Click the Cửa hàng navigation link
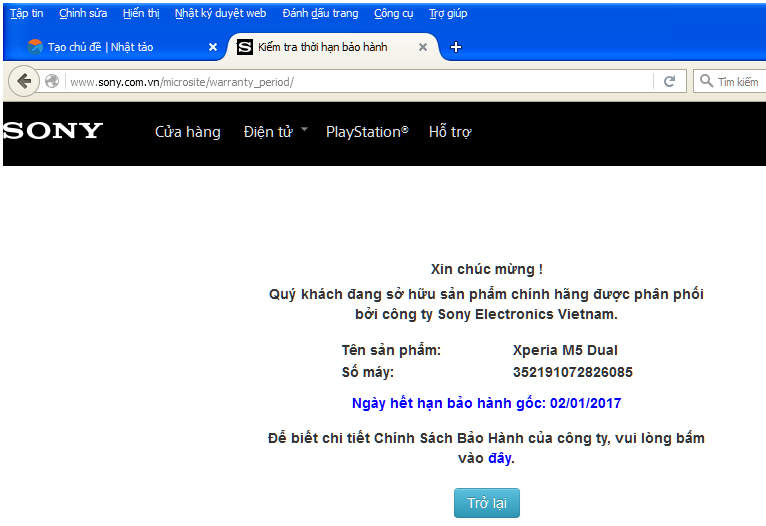Screen dimensions: 766x526 [x=188, y=132]
